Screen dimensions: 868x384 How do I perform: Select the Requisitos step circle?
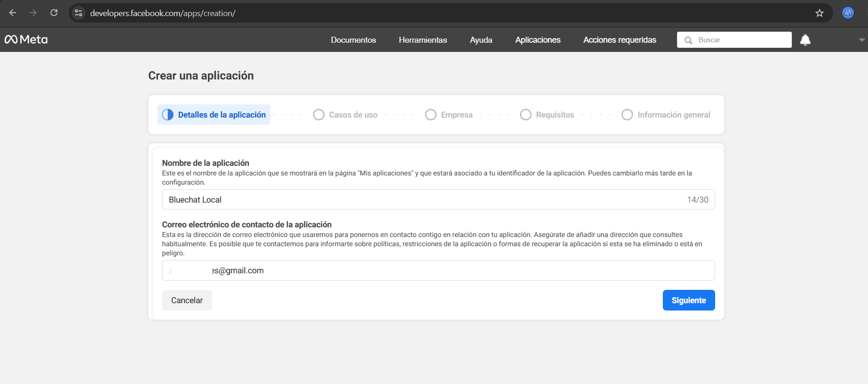pos(526,115)
